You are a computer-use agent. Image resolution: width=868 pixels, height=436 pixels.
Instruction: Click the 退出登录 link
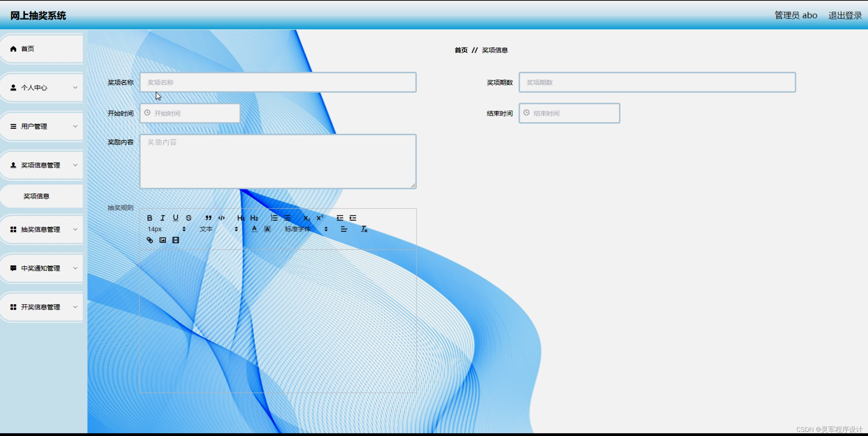pyautogui.click(x=844, y=16)
